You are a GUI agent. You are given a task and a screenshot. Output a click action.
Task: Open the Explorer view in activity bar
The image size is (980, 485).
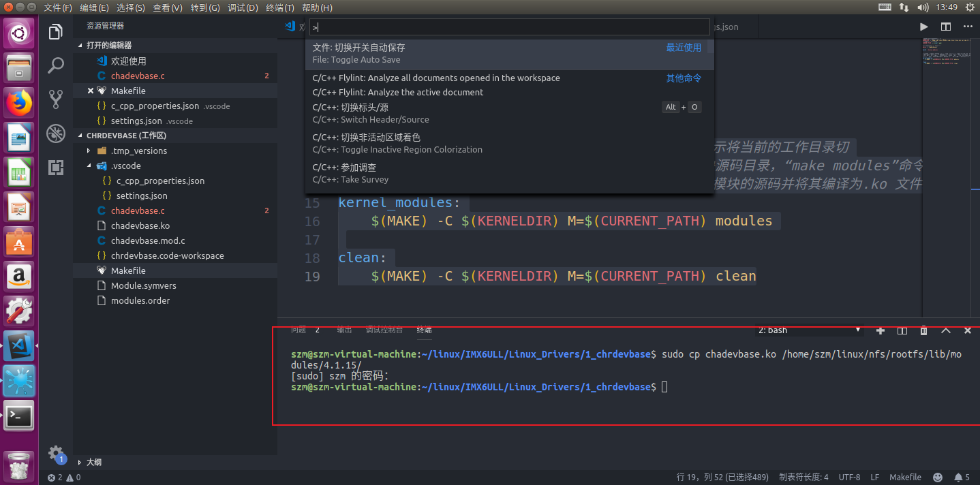coord(56,31)
